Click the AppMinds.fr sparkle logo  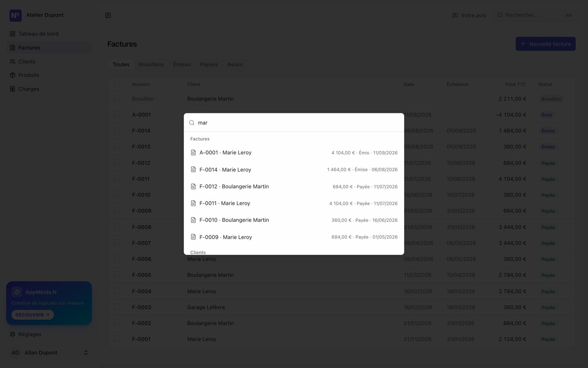click(17, 292)
